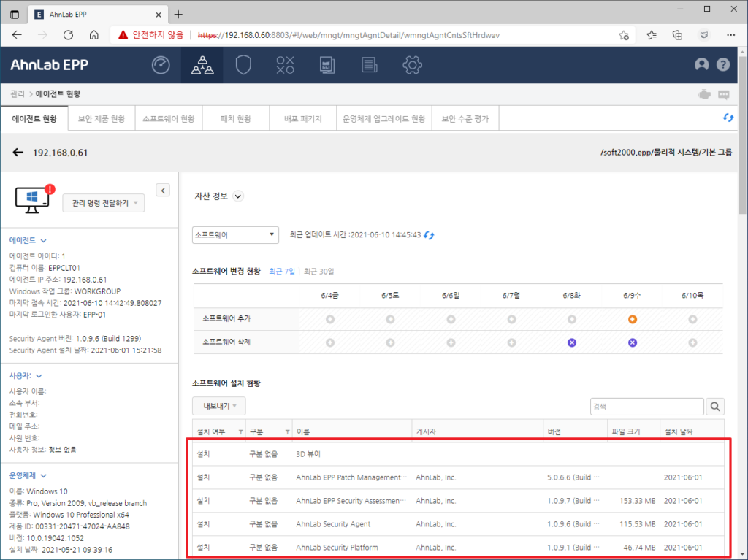Click the software deletion marker on 6/8
The height and width of the screenshot is (560, 748).
coord(572,342)
